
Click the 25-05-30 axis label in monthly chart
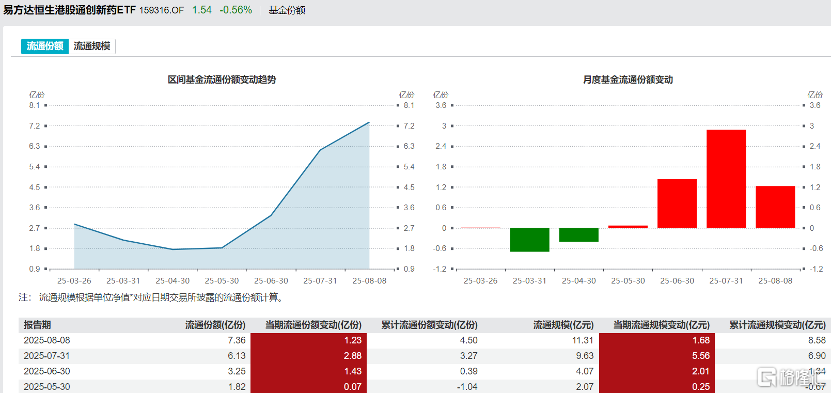[x=628, y=280]
